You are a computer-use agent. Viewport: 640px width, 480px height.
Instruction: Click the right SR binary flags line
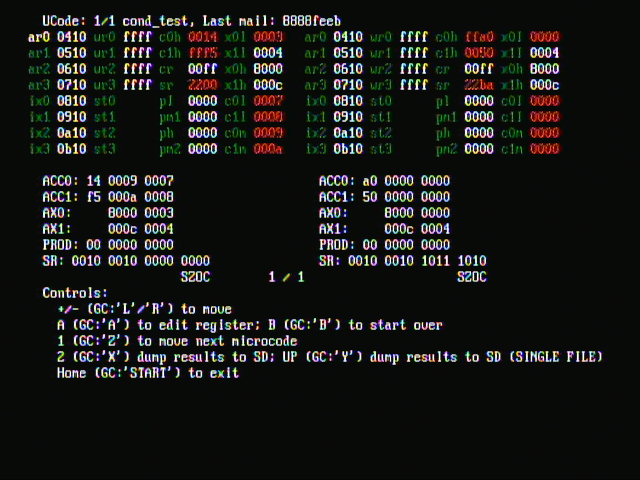pyautogui.click(x=402, y=261)
